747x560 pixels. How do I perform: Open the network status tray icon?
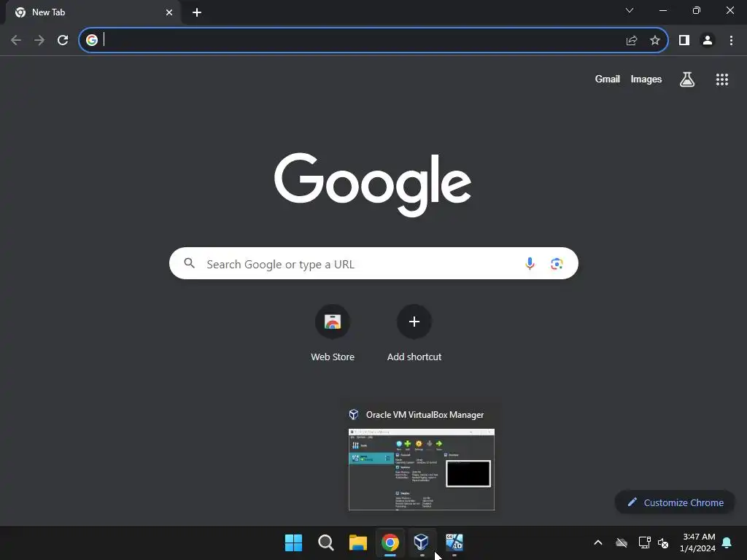point(645,542)
